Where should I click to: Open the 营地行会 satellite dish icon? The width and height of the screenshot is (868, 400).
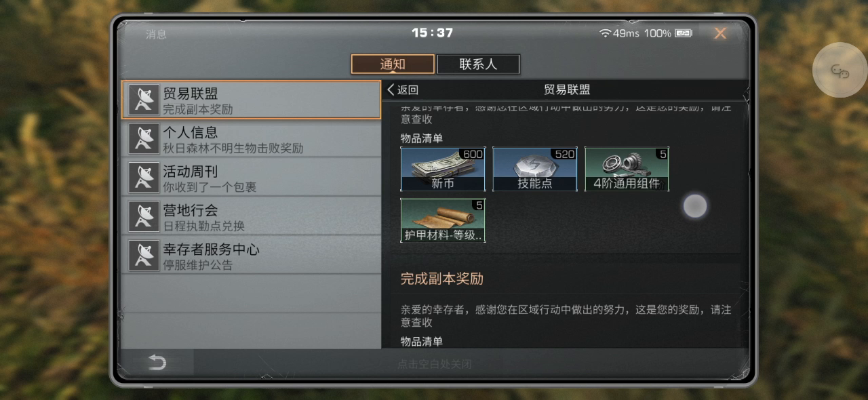pyautogui.click(x=144, y=217)
